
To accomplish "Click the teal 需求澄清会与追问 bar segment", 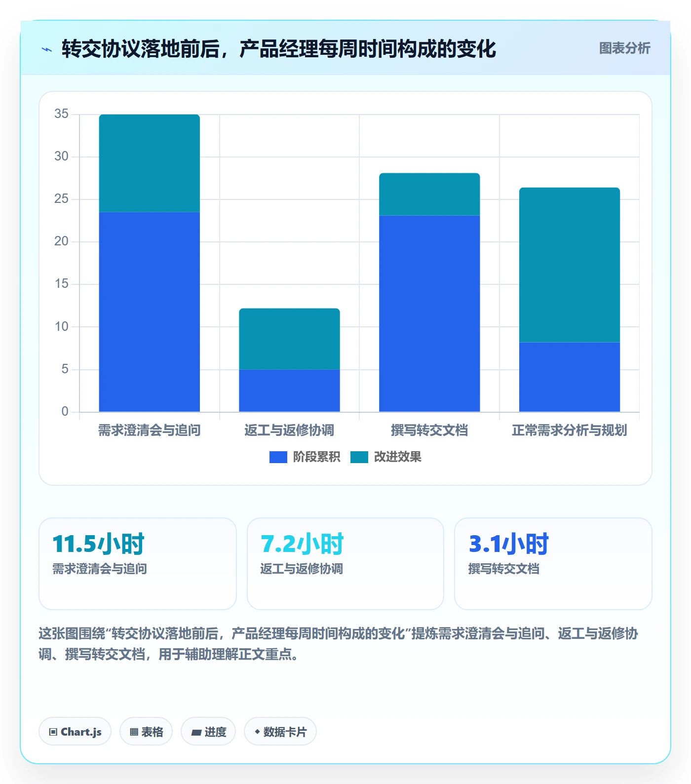I will pyautogui.click(x=150, y=163).
